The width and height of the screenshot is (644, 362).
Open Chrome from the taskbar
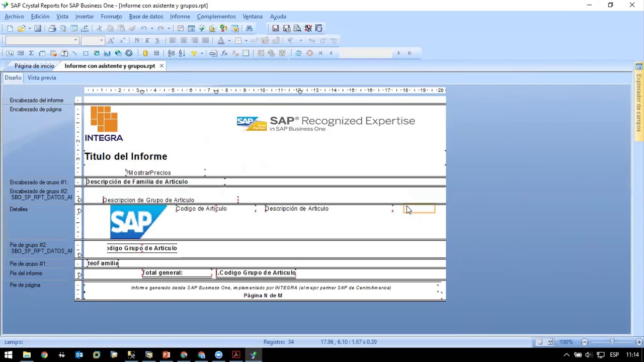[x=44, y=355]
